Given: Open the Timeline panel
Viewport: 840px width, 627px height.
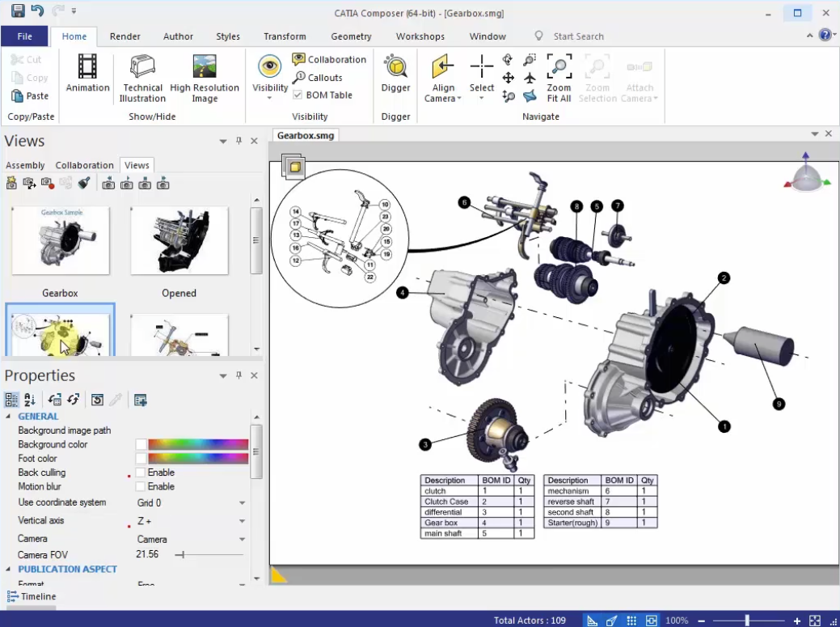Looking at the screenshot, I should pos(32,596).
